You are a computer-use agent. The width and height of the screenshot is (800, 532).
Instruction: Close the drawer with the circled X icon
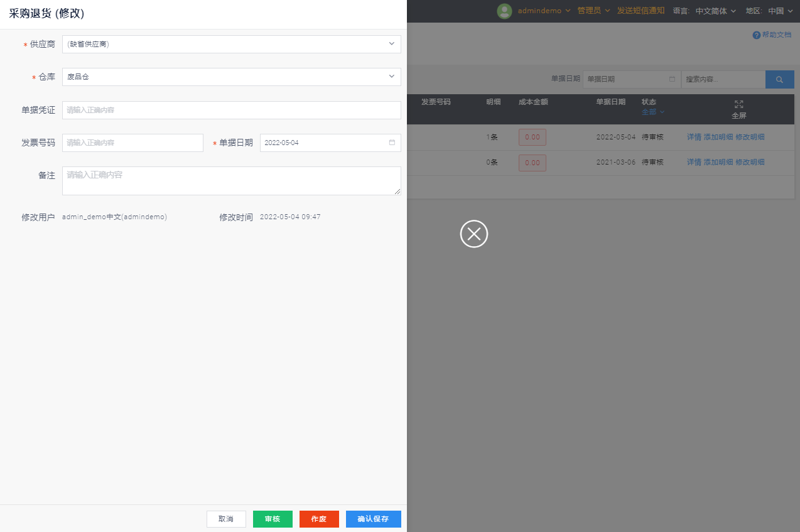474,234
